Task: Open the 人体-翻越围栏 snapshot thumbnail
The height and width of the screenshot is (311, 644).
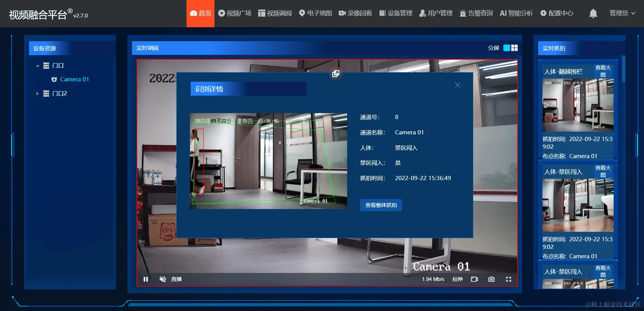Action: point(578,105)
